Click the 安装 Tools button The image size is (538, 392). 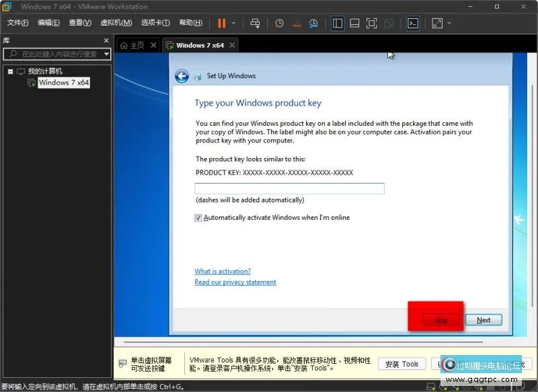401,364
